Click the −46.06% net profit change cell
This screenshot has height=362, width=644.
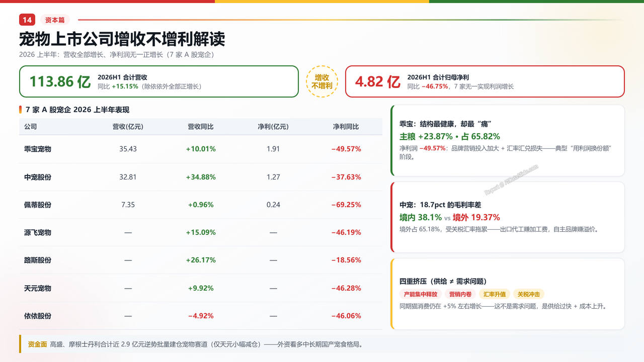tap(346, 316)
